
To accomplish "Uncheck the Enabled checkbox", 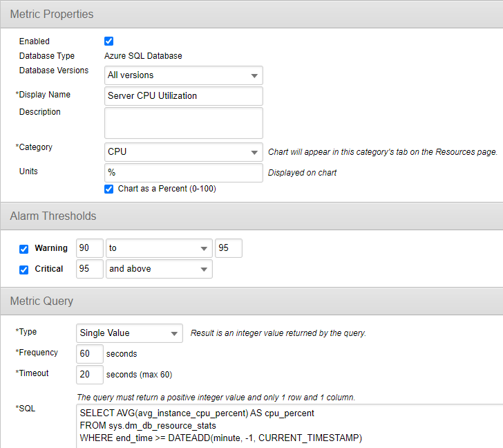I will 108,41.
